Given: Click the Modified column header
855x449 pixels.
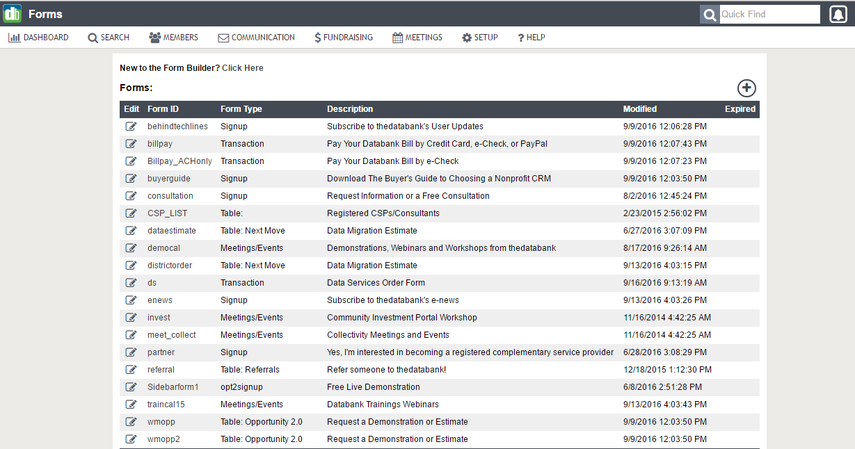Looking at the screenshot, I should [x=640, y=109].
